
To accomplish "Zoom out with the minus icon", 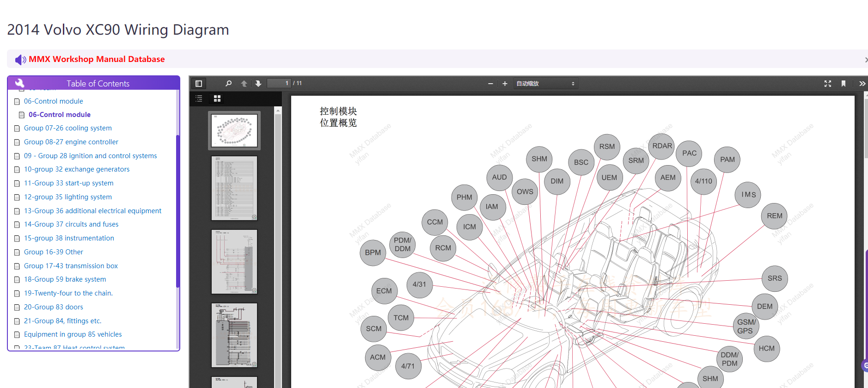I will click(490, 84).
